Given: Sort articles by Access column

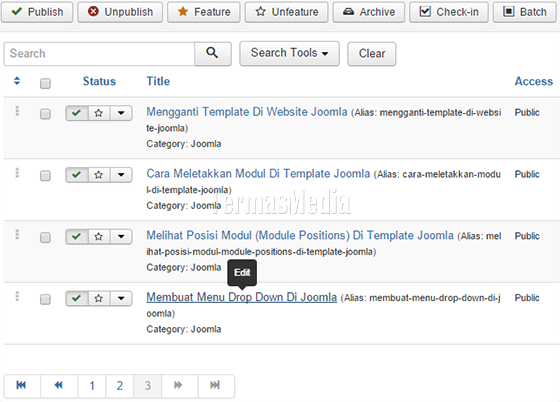Looking at the screenshot, I should (534, 81).
